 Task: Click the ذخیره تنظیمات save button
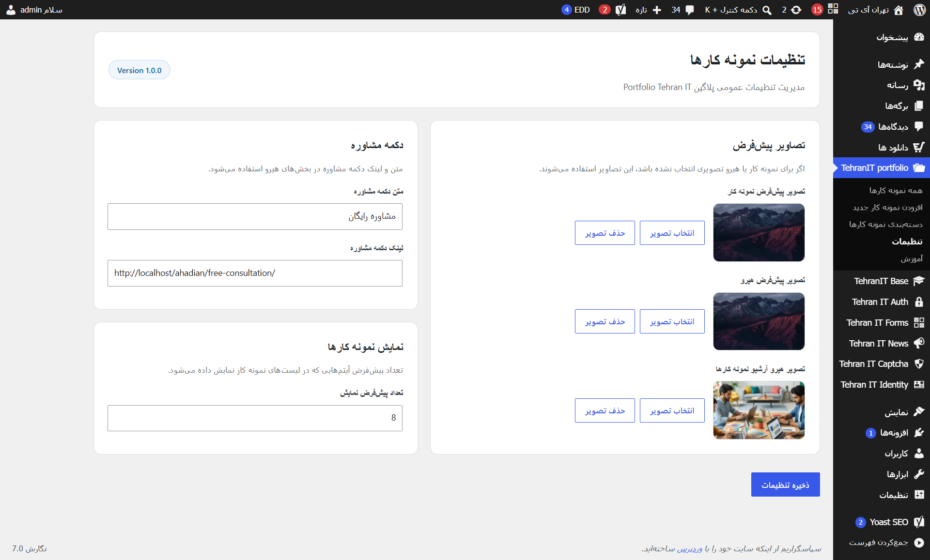(x=785, y=484)
